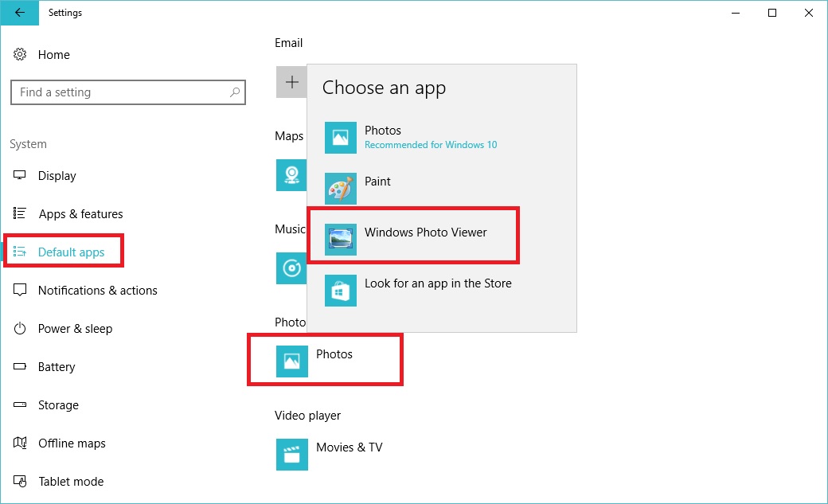The image size is (828, 504).
Task: Click the plus button under Email
Action: click(291, 81)
